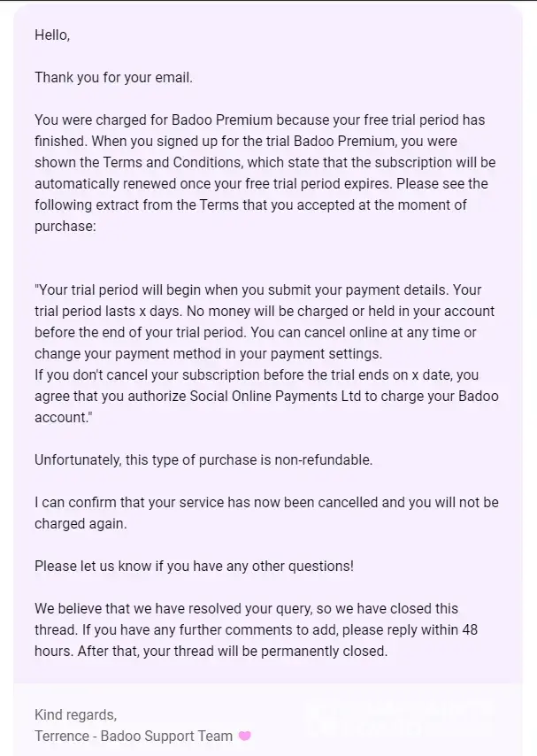This screenshot has width=537, height=756.
Task: Click the "Hello," greeting line
Action: [51, 35]
